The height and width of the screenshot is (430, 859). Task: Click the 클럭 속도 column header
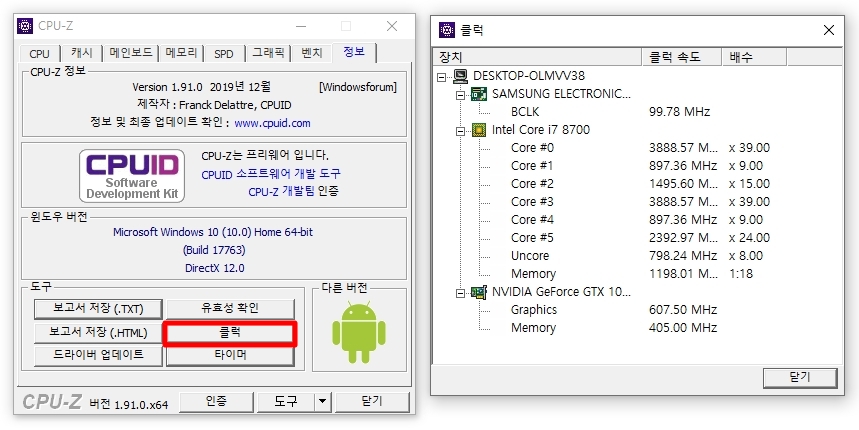click(x=682, y=57)
